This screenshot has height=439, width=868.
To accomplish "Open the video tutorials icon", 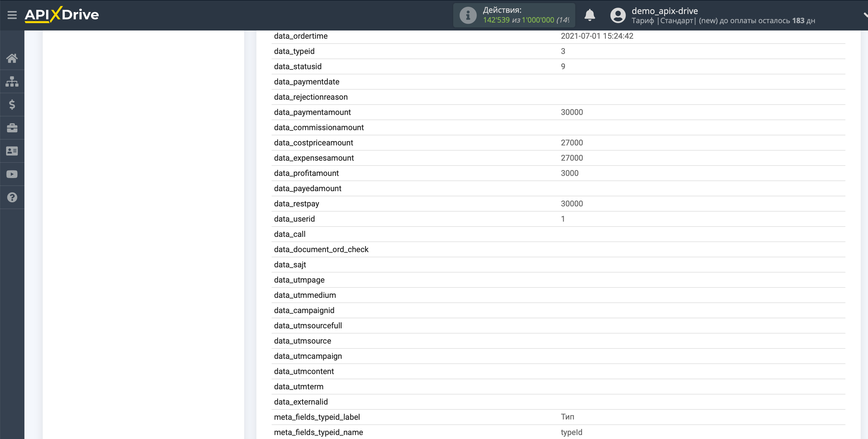I will coord(12,174).
